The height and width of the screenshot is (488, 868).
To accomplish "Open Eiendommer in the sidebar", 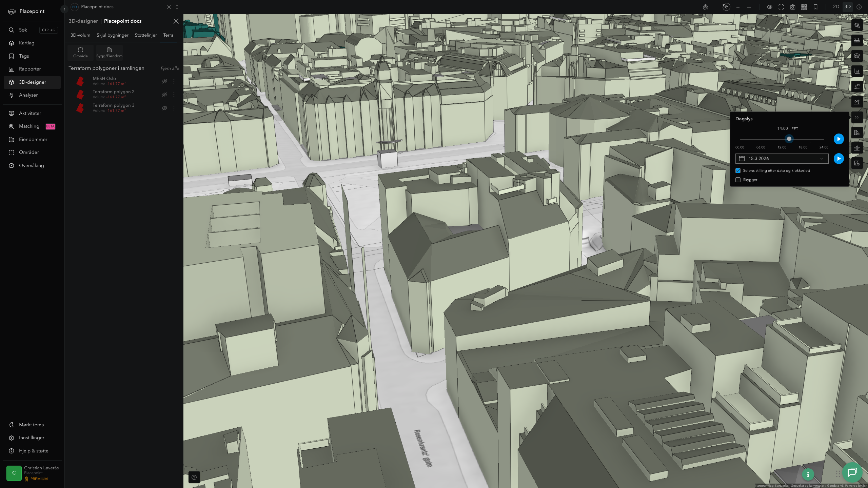I will tap(32, 139).
